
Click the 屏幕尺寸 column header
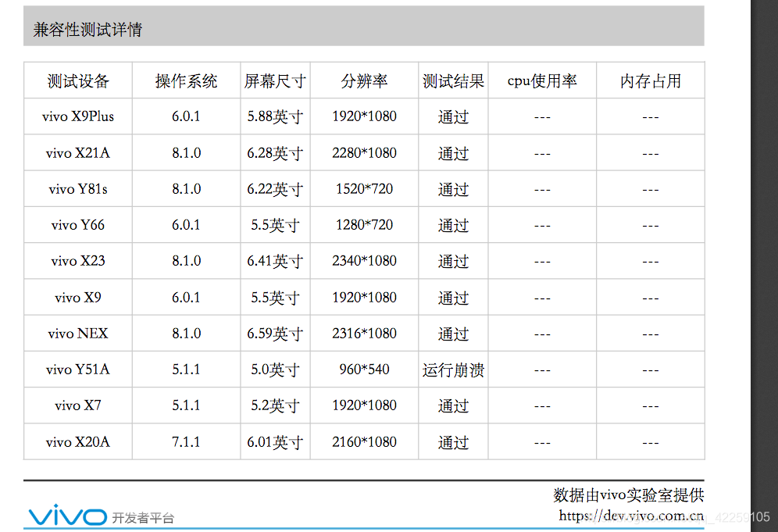275,81
